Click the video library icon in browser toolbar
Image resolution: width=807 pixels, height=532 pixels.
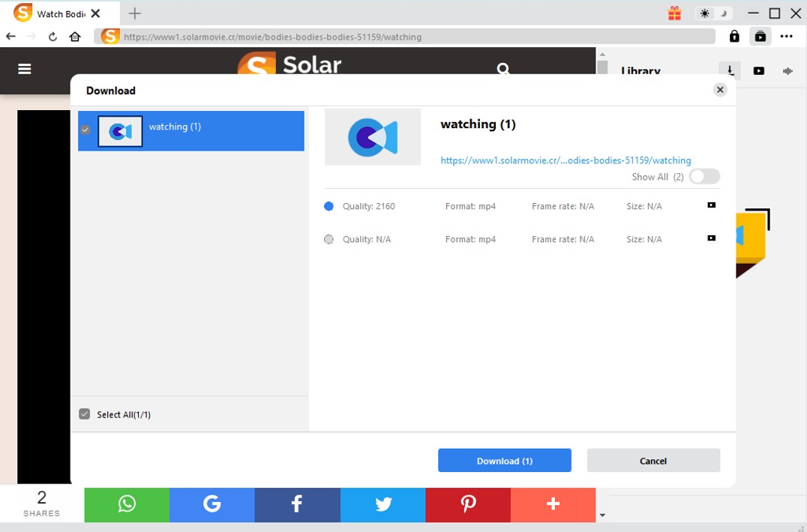click(760, 36)
